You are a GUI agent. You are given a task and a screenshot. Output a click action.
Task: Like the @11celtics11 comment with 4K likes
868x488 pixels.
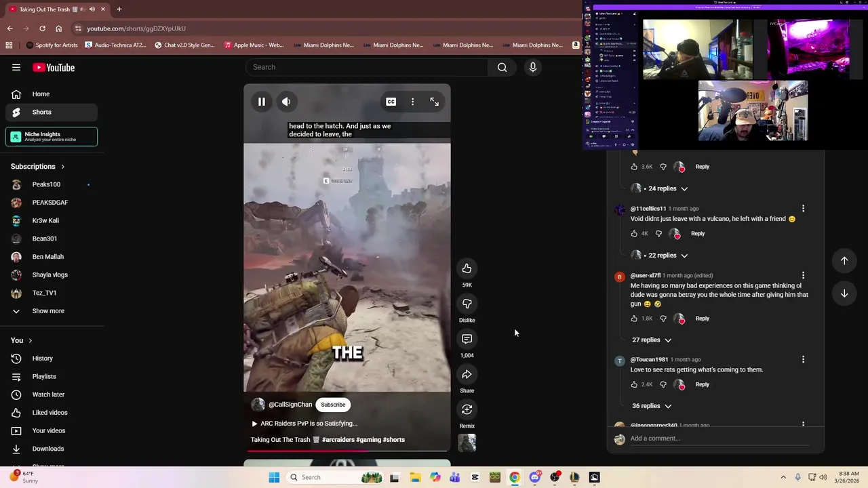point(634,233)
